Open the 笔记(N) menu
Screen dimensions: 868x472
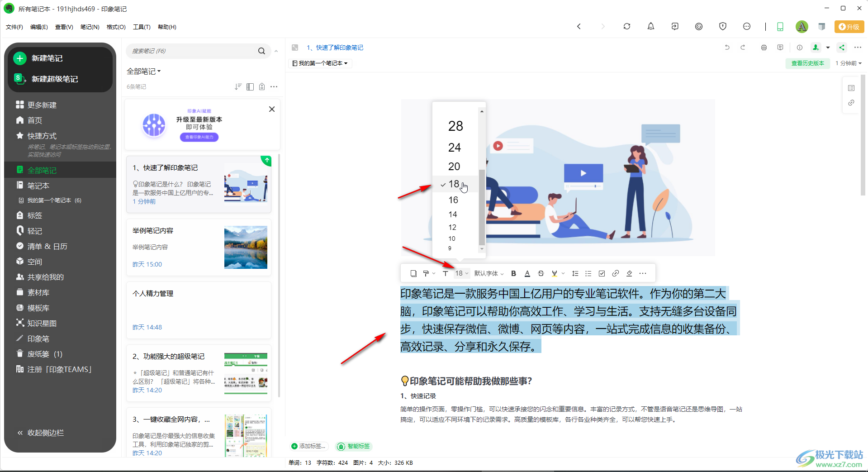[x=90, y=27]
